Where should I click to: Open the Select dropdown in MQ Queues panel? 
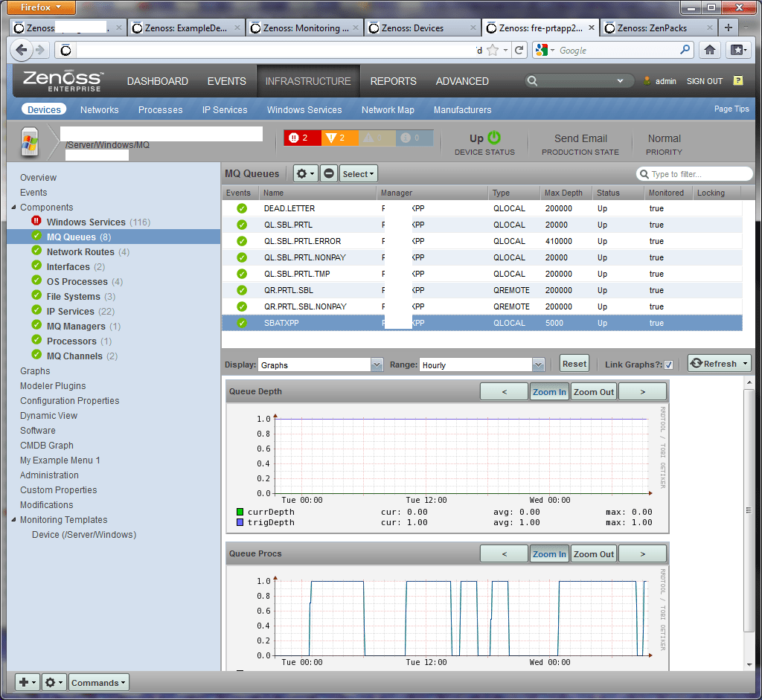(x=356, y=173)
